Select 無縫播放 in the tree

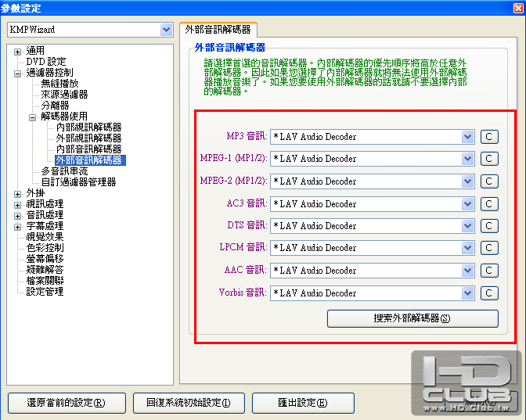pos(59,84)
